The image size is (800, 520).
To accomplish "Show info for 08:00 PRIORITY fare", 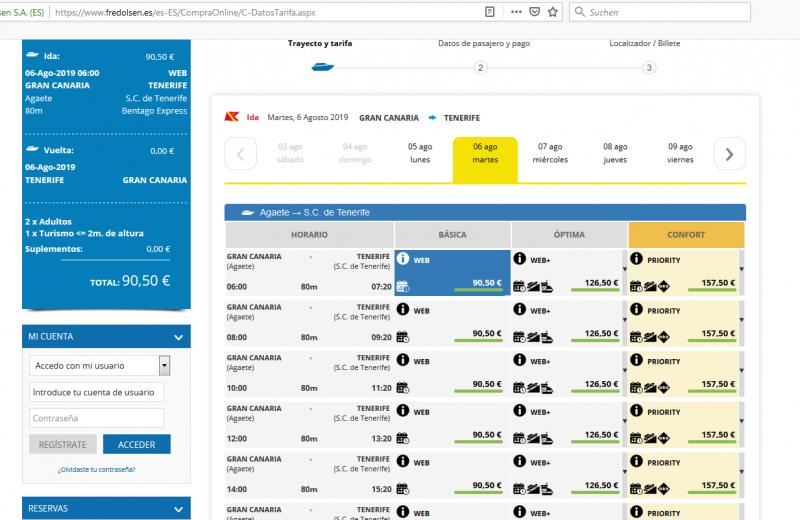I will point(636,309).
